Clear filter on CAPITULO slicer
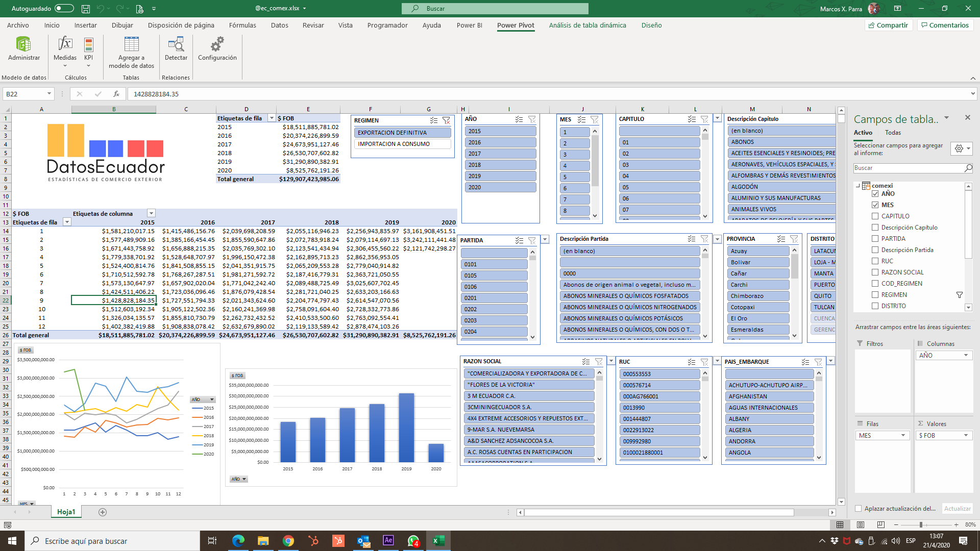Screen dimensions: 980x551 pos(704,119)
